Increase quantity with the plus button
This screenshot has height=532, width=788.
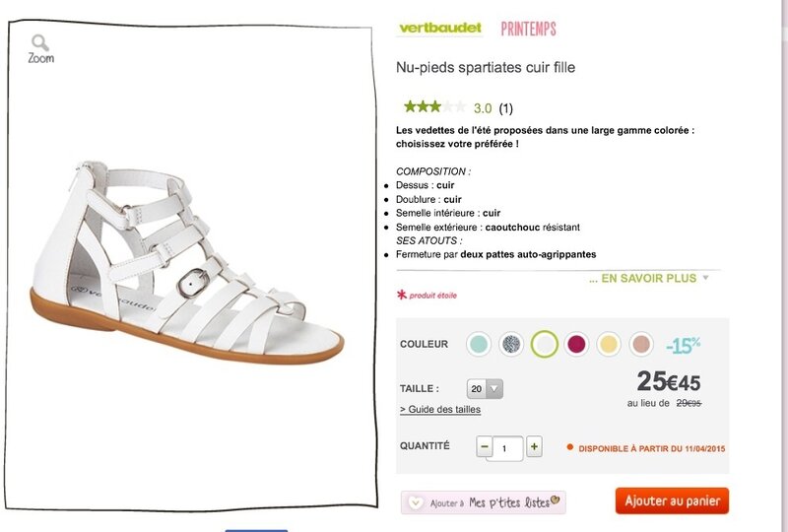coord(534,446)
